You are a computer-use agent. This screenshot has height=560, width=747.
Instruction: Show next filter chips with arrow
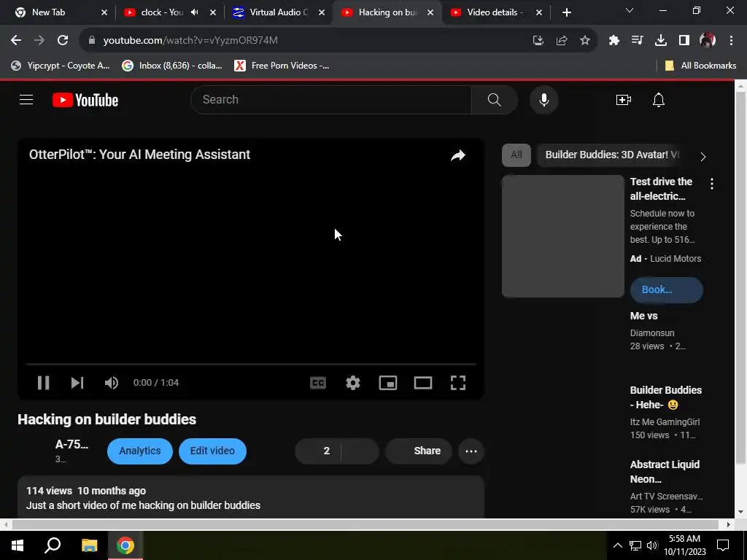coord(703,157)
